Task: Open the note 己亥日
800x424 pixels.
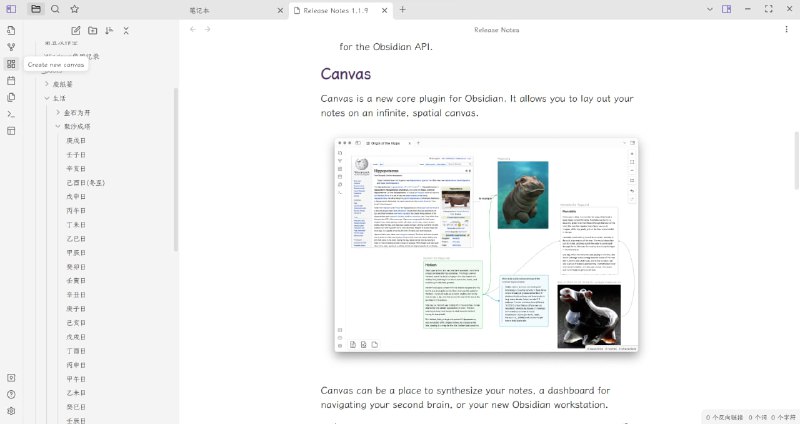Action: [x=76, y=323]
